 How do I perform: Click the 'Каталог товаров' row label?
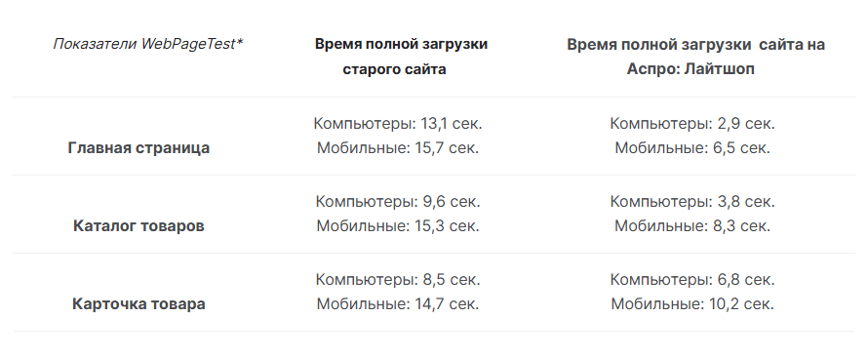click(x=138, y=226)
